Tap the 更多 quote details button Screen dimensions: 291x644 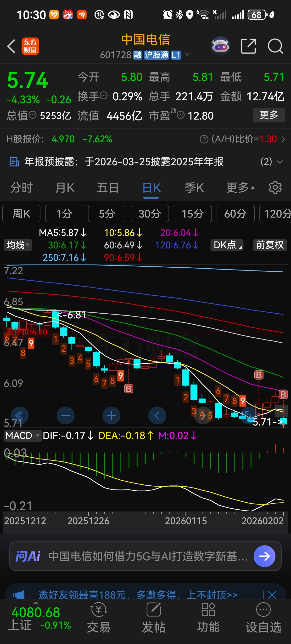269,115
